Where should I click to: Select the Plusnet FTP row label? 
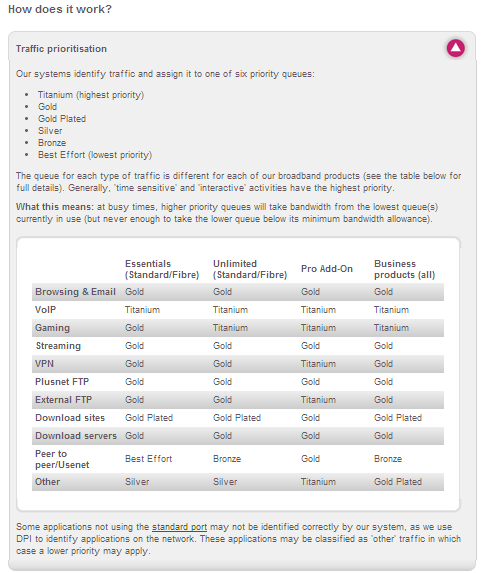coord(62,382)
